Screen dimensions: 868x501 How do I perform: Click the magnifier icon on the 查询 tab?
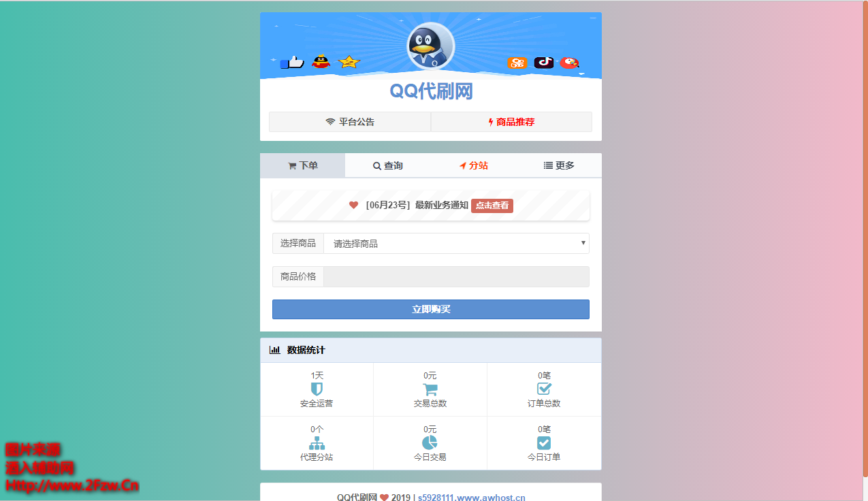377,165
